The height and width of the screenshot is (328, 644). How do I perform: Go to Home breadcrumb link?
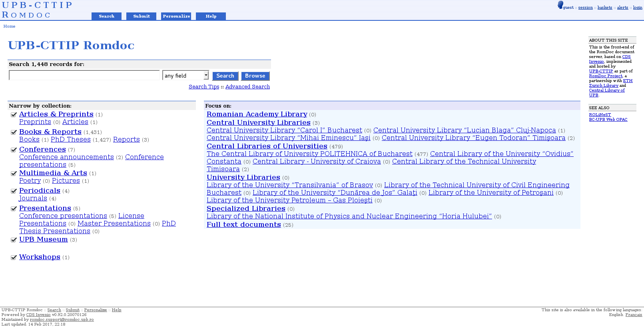coord(9,26)
